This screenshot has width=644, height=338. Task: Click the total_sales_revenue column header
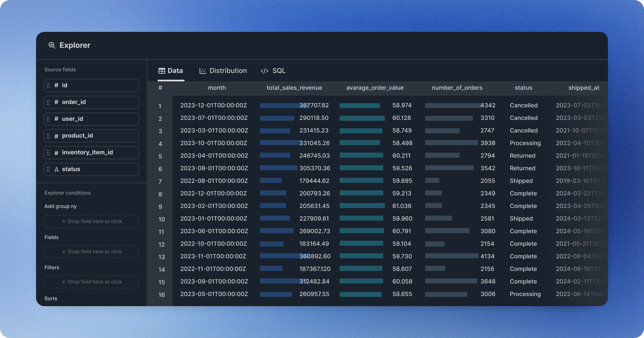point(294,88)
